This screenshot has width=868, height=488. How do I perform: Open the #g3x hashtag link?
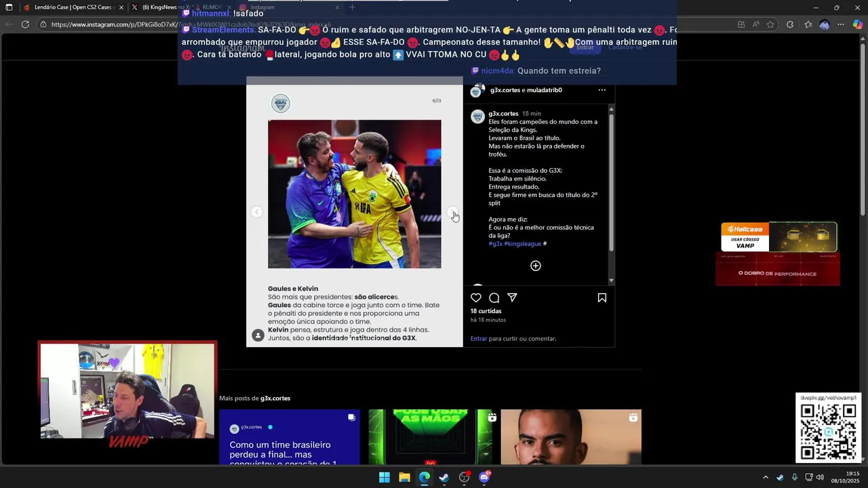pyautogui.click(x=495, y=243)
